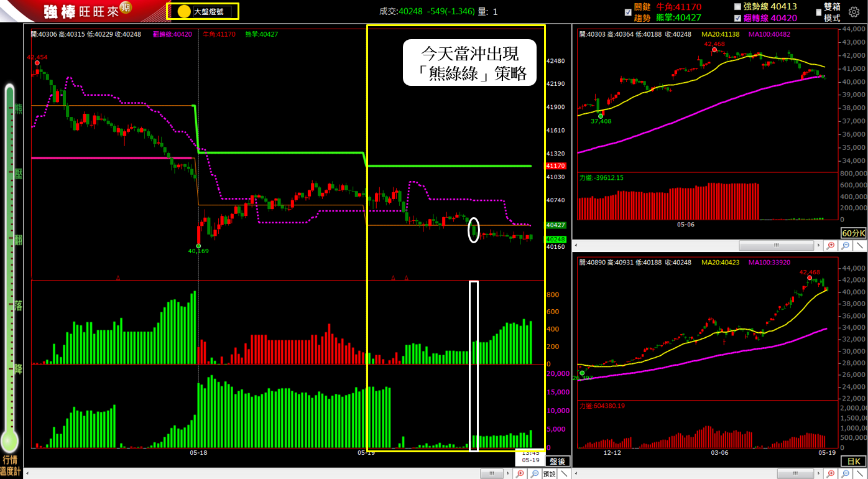Click 力道:-39612.15 label in 60分K chart
868x479 pixels.
pos(601,177)
